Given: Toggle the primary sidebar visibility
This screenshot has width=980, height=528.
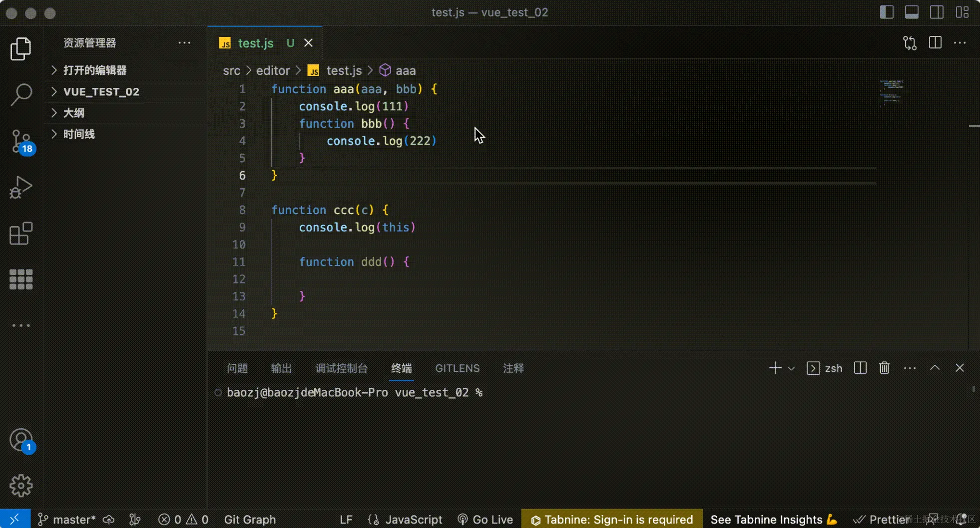Looking at the screenshot, I should pos(887,12).
